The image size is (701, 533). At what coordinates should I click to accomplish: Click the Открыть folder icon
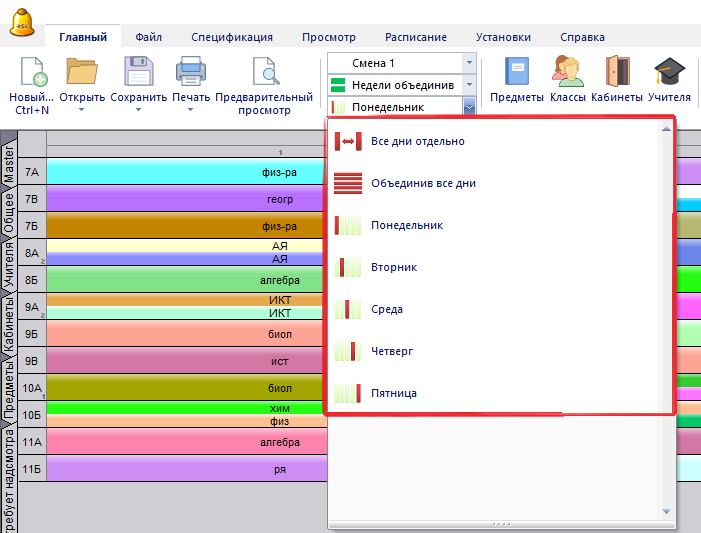coord(82,74)
